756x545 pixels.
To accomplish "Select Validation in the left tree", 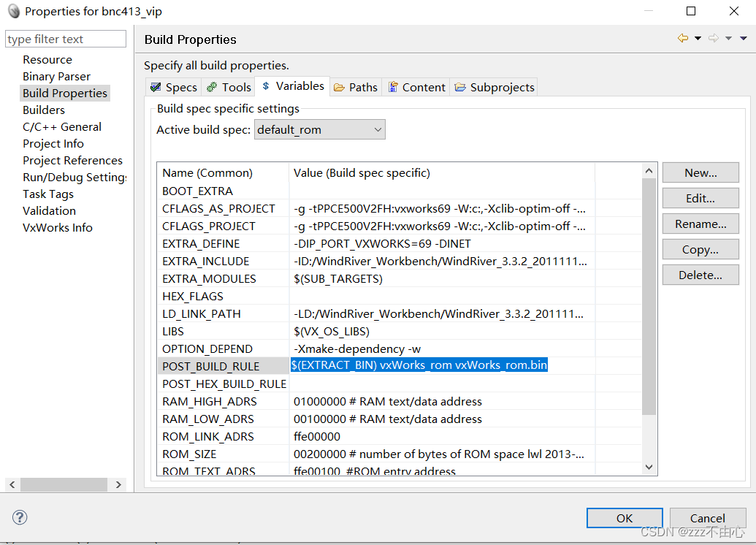I will 49,210.
